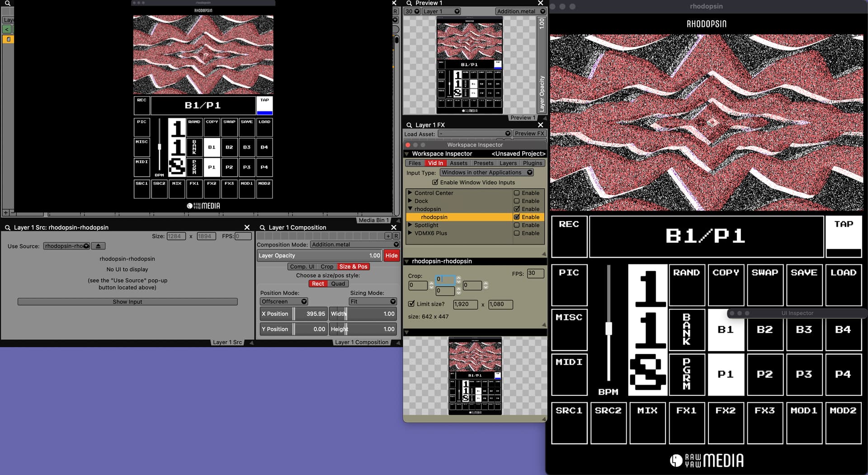Open the Use Source dropdown
This screenshot has width=868, height=475.
(x=66, y=246)
